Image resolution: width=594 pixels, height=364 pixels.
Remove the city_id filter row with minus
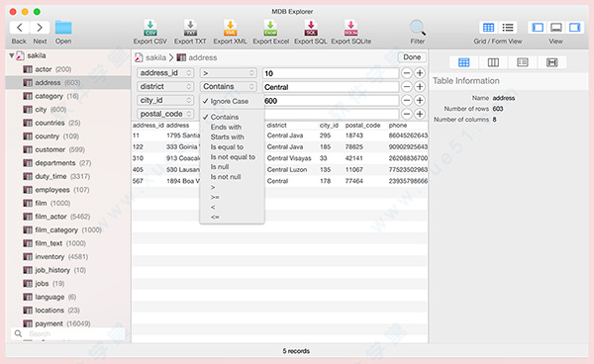click(407, 100)
